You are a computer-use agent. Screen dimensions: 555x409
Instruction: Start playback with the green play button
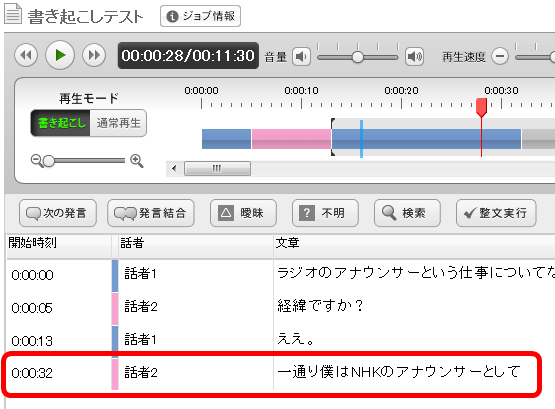(x=60, y=55)
